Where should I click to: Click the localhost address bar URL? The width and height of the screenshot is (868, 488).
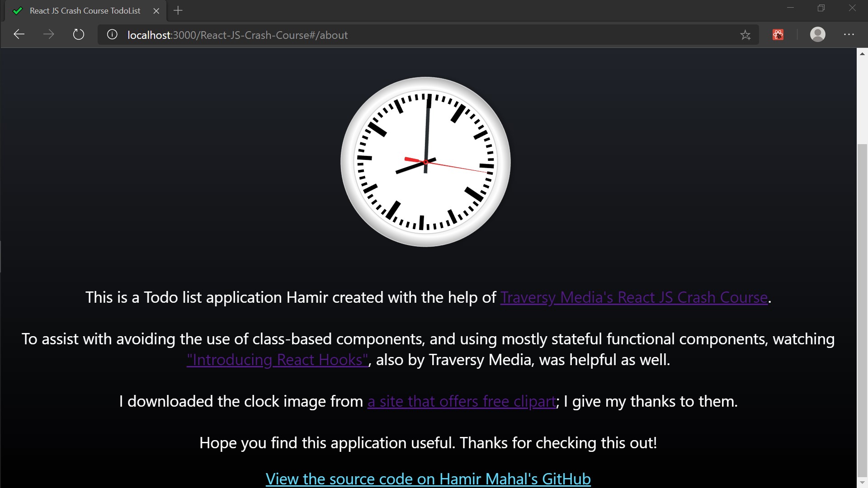click(238, 35)
